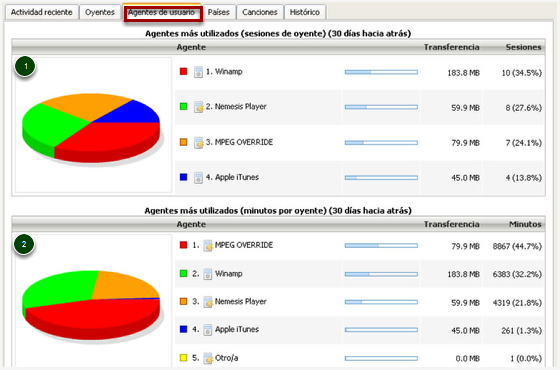Open the Actividad reciente tab
Viewport: 560px width, 370px height.
pos(41,12)
